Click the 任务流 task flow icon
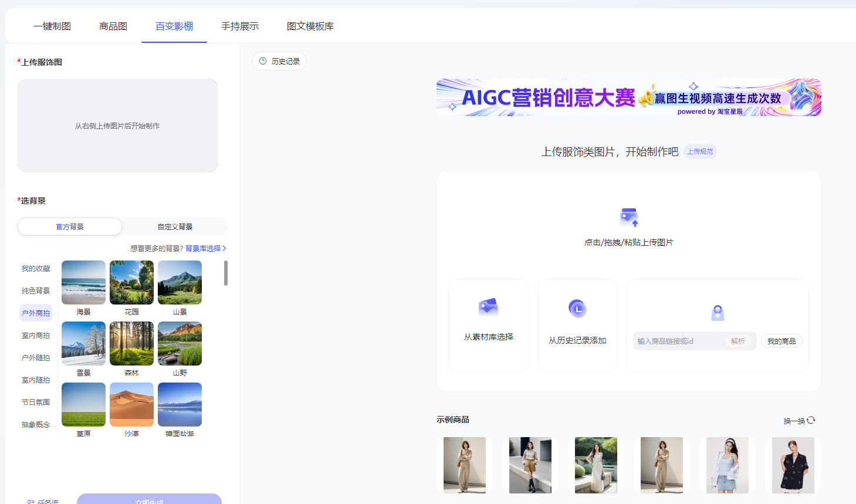This screenshot has height=504, width=856. pos(31,502)
